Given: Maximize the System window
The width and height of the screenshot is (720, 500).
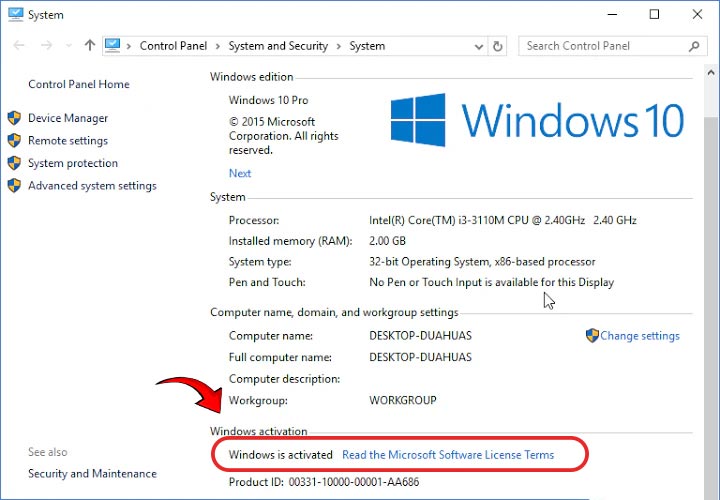Looking at the screenshot, I should [x=654, y=15].
